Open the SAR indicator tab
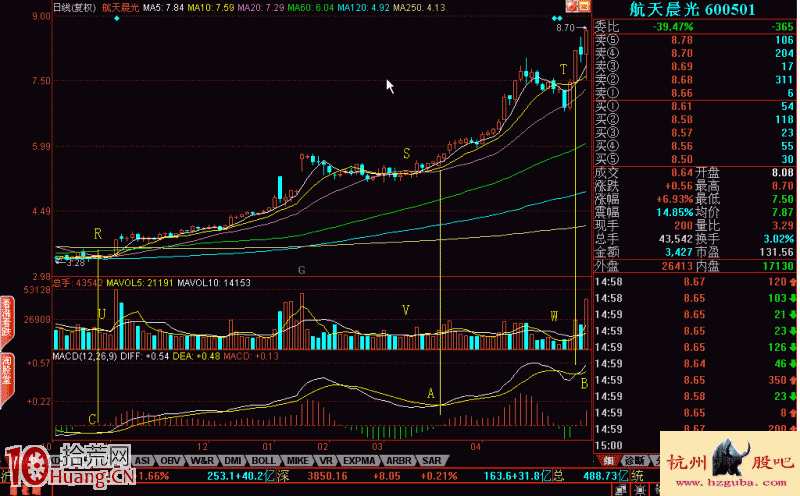Viewport: 800px width, 496px height. 432,460
